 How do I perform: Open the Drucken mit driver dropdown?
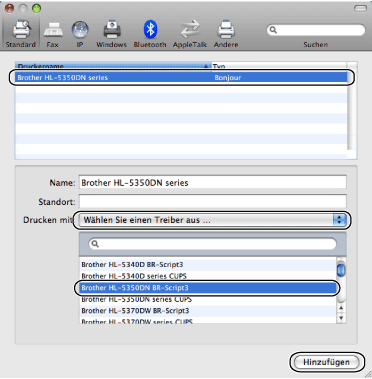tap(213, 220)
